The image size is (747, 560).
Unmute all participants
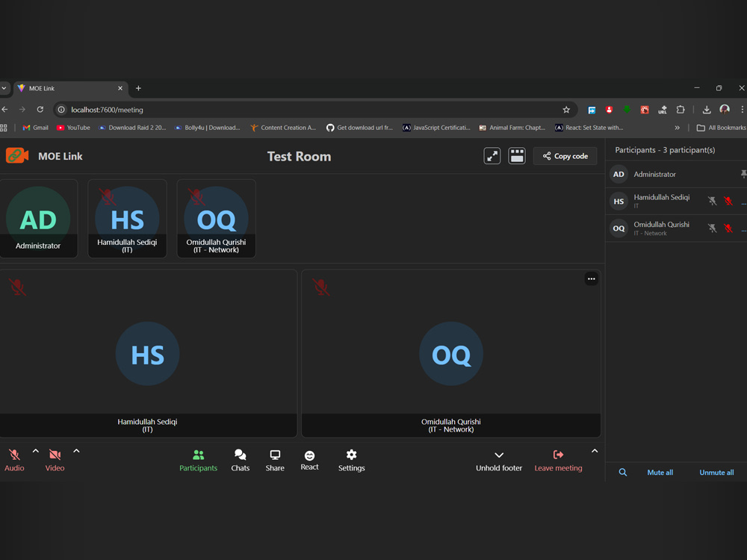click(716, 473)
